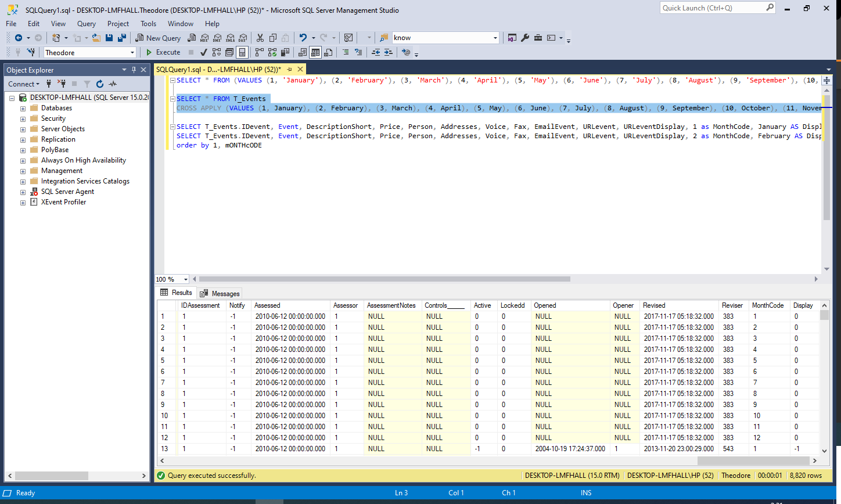Expand the Security tree node
Screen dimensions: 841x504
[x=23, y=119]
